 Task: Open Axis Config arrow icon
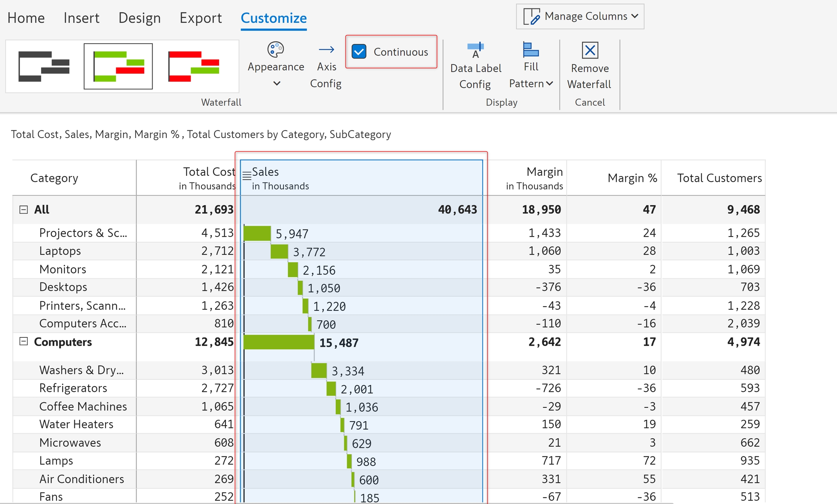(x=326, y=49)
